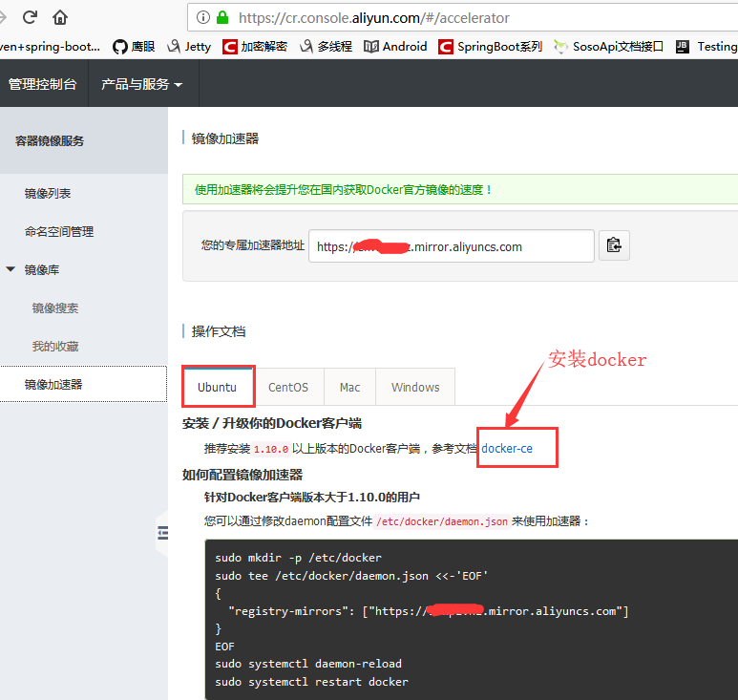Open the 鹰眼 GitHub bookmark
This screenshot has width=738, height=700.
click(x=135, y=47)
